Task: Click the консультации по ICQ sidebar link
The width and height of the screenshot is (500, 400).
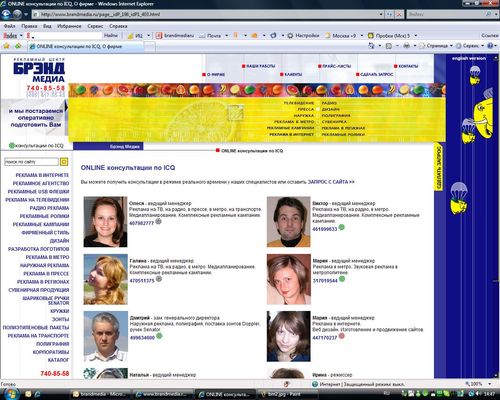Action: point(36,146)
